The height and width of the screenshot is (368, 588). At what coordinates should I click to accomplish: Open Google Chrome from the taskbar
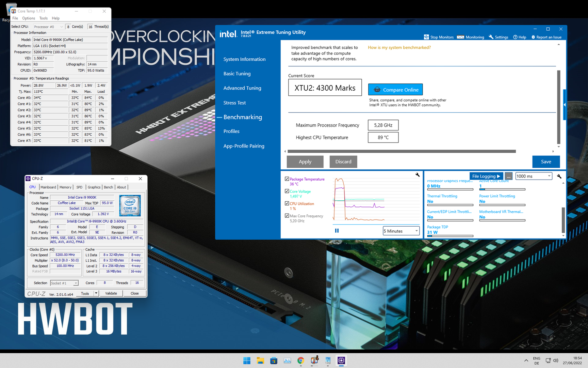(300, 361)
